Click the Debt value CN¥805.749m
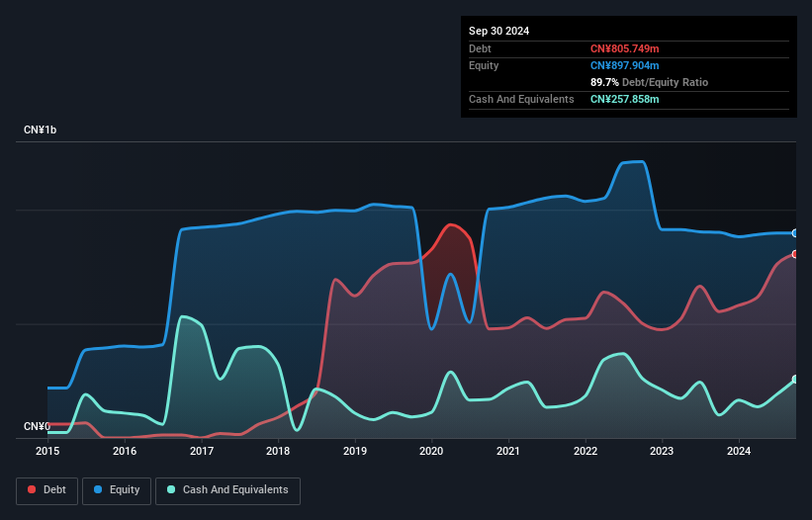Viewport: 812px width, 520px height. 624,48
